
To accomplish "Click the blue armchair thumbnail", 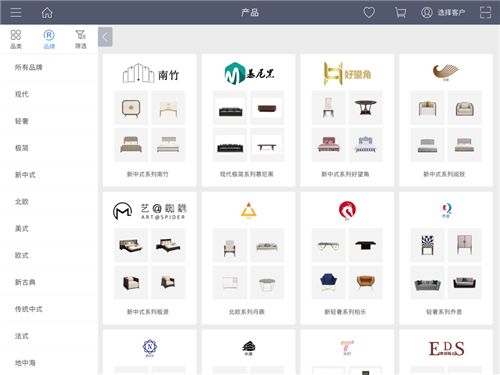I will tap(328, 282).
